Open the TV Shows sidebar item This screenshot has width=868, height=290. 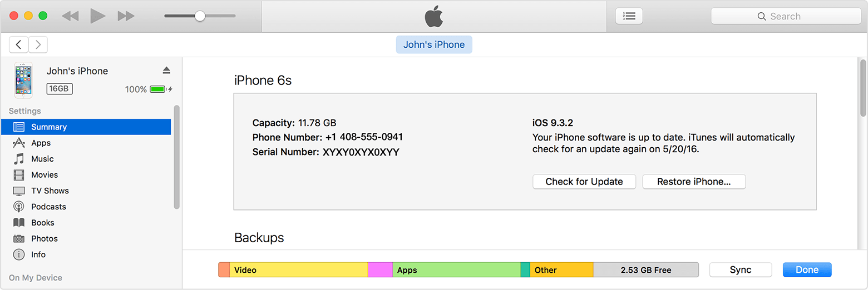click(x=86, y=191)
